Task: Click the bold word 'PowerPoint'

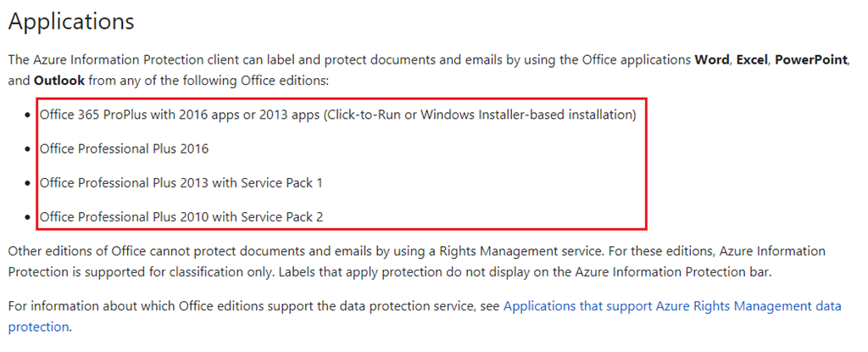Action: [x=811, y=60]
